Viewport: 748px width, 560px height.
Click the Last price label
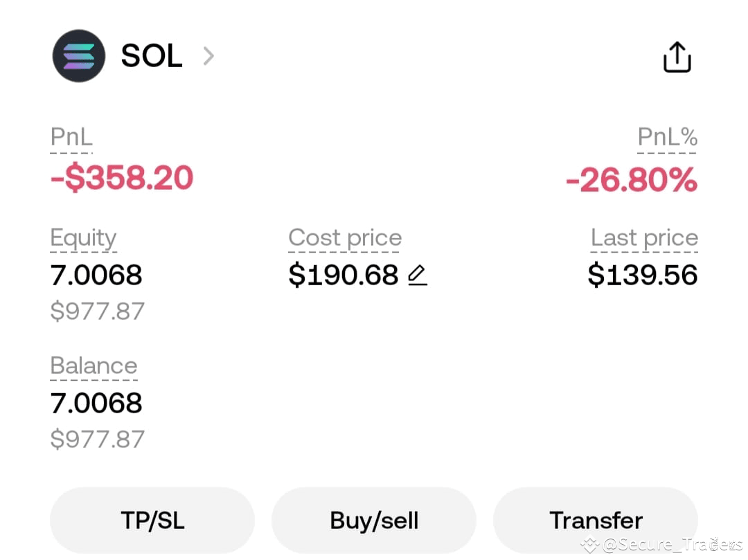[644, 237]
